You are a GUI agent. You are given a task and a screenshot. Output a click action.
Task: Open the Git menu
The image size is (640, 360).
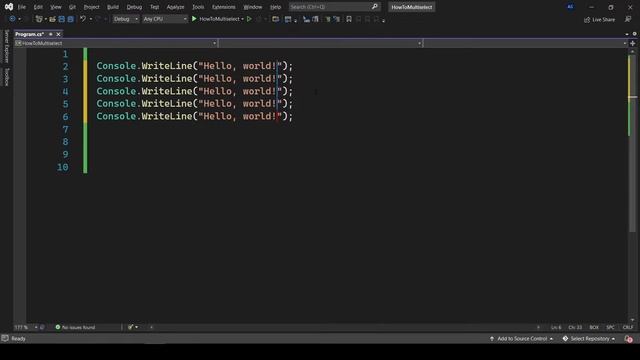pos(72,7)
